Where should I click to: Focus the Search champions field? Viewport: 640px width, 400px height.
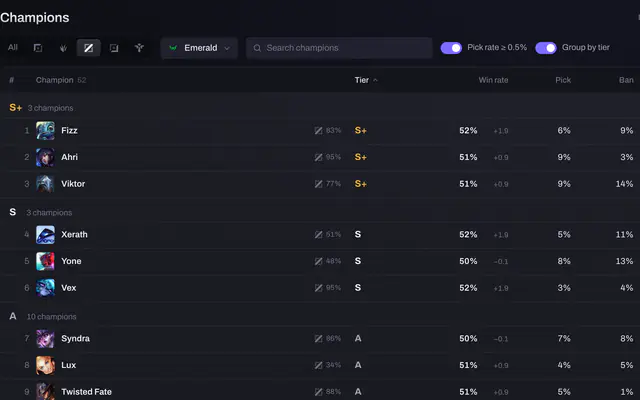(339, 48)
